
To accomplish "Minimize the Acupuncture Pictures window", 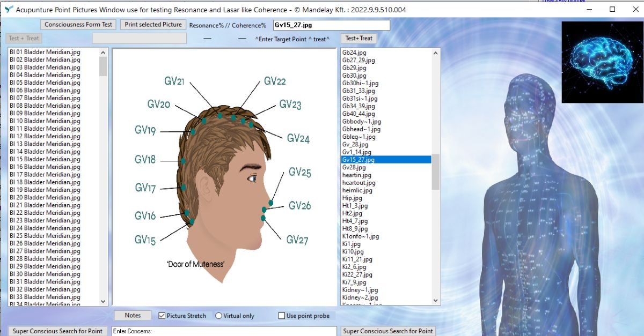I will (x=589, y=9).
